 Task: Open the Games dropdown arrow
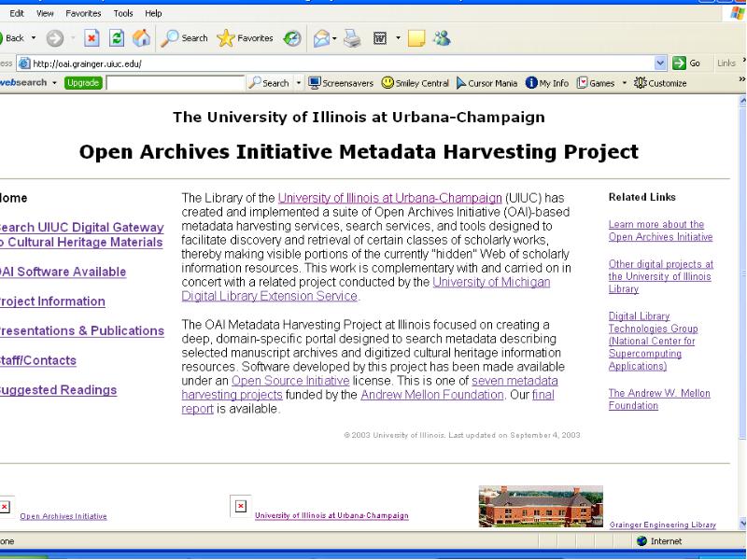click(624, 83)
